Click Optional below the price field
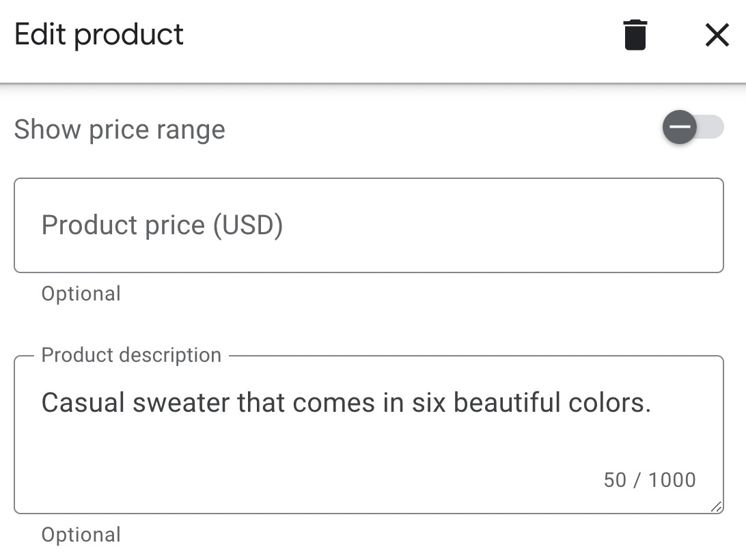Image resolution: width=746 pixels, height=560 pixels. coord(81,293)
